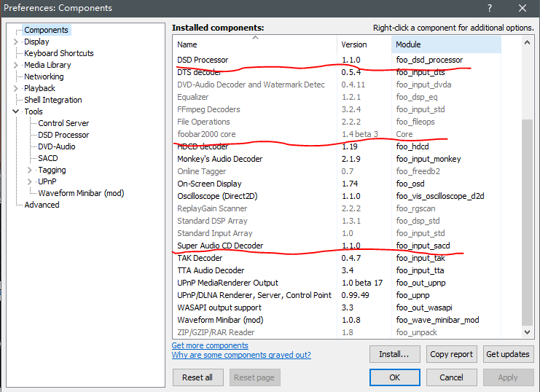Image resolution: width=540 pixels, height=392 pixels.
Task: Expand the Playback tree node
Action: 16,88
